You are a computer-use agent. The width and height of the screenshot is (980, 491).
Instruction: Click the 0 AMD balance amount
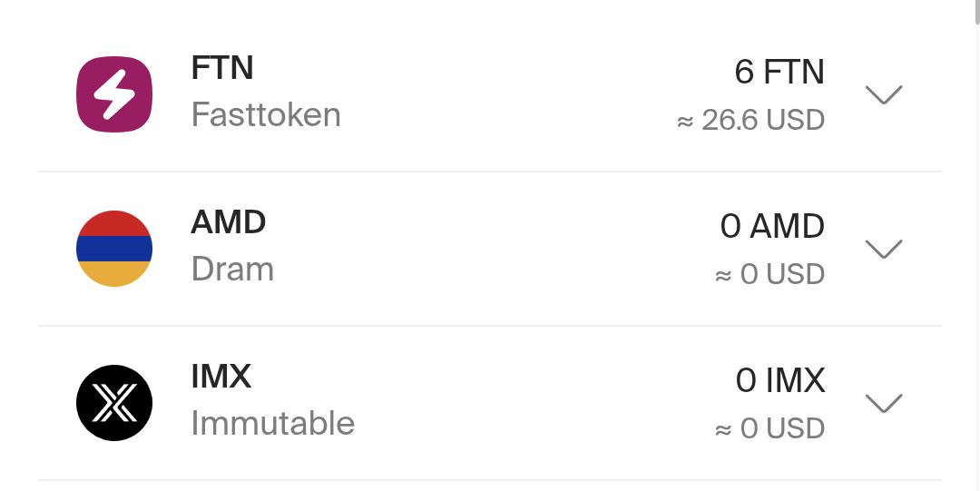tap(772, 226)
